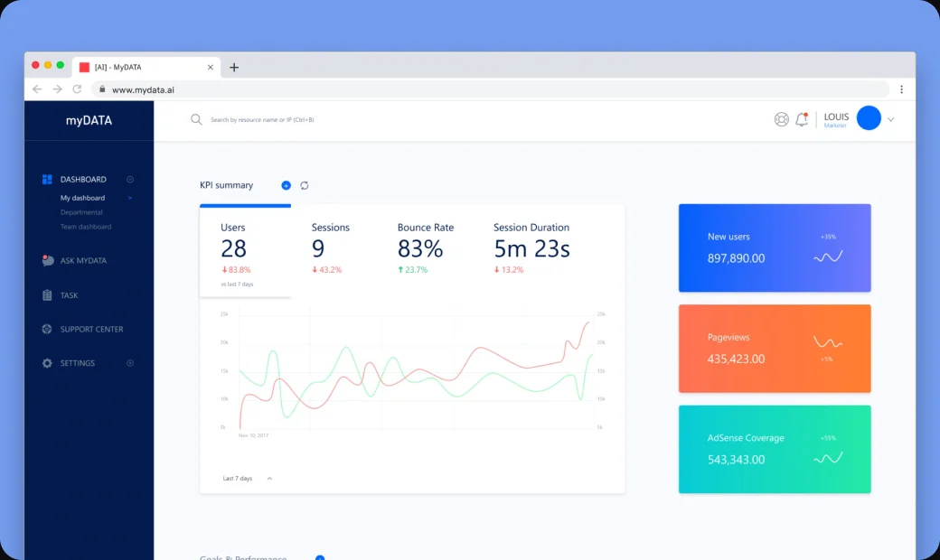Image resolution: width=940 pixels, height=560 pixels.
Task: Click the browser forward arrow
Action: point(58,89)
